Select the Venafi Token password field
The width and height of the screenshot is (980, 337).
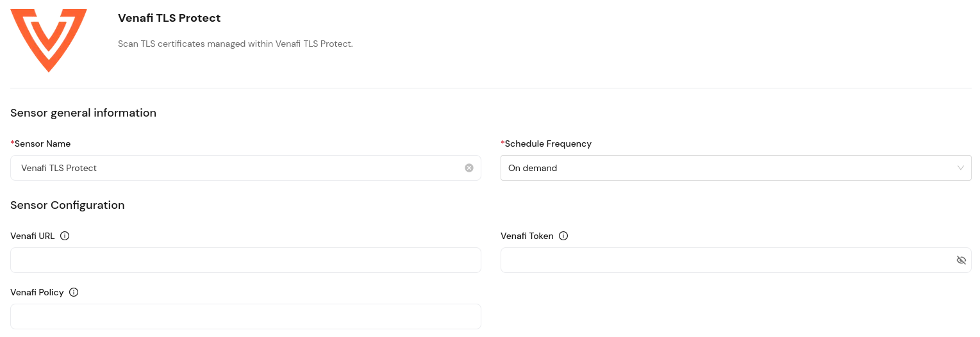click(x=736, y=260)
